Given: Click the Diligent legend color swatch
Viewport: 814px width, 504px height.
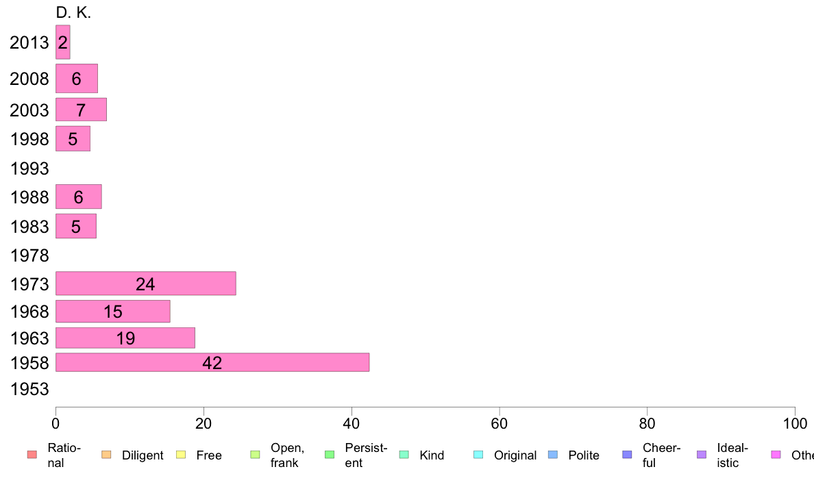Looking at the screenshot, I should (106, 455).
